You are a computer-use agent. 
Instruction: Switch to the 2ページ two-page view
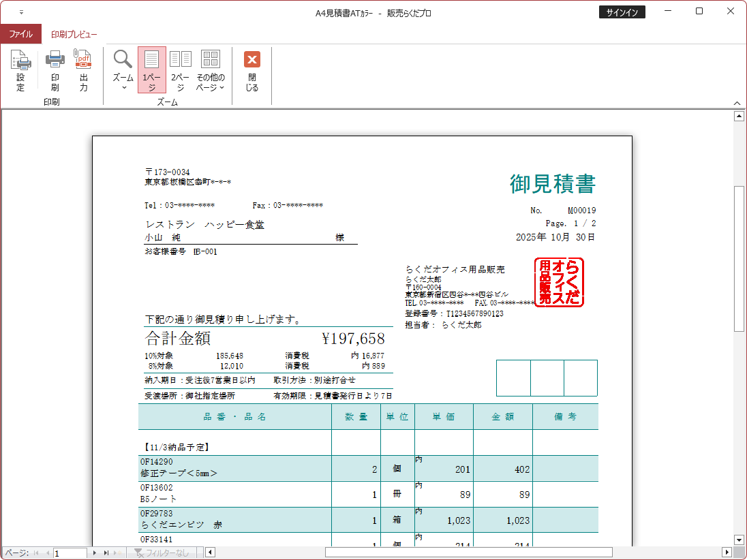[181, 70]
